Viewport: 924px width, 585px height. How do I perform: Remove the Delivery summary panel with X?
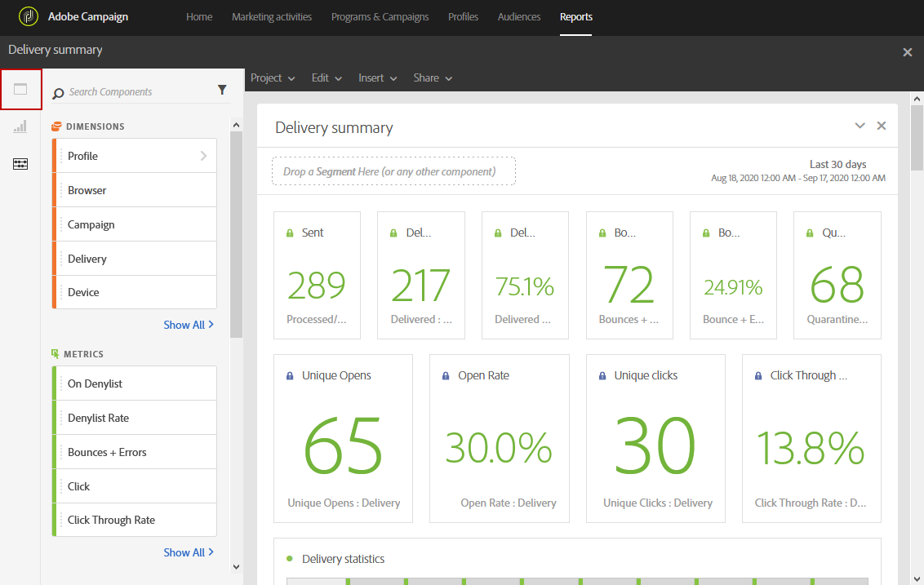881,126
